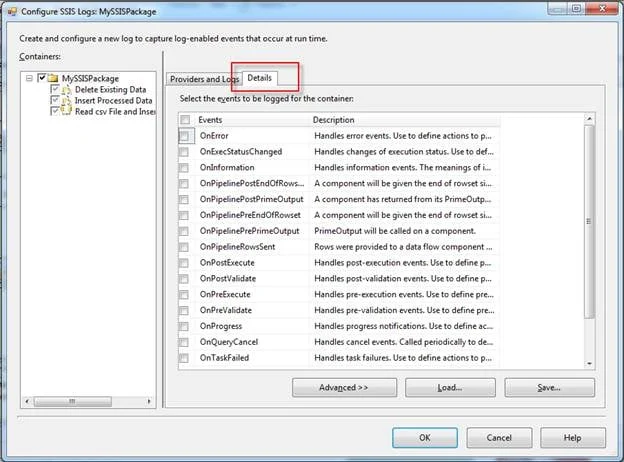Click 'Handles cancel events' description text
The width and height of the screenshot is (624, 462).
404,342
